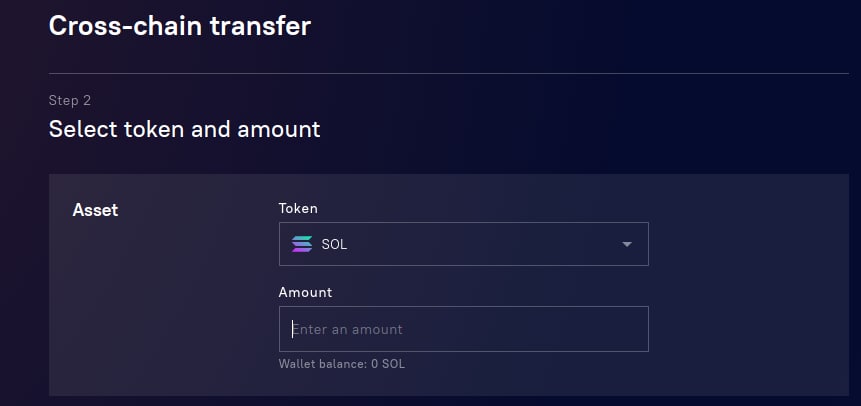Click the blank middle of the Token selector

coord(480,244)
